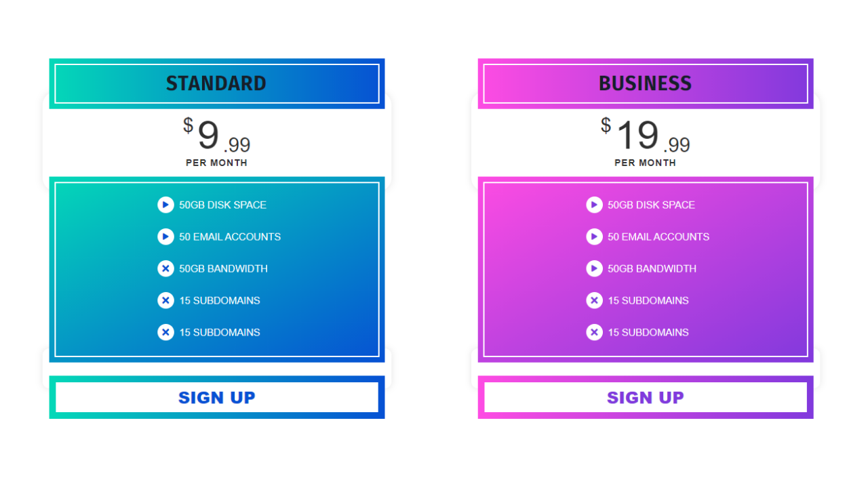
Task: Click last X icon in Standard feature list
Action: pos(165,332)
